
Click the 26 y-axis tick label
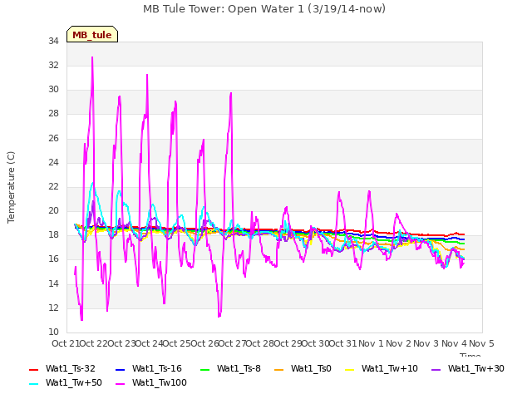pyautogui.click(x=53, y=138)
